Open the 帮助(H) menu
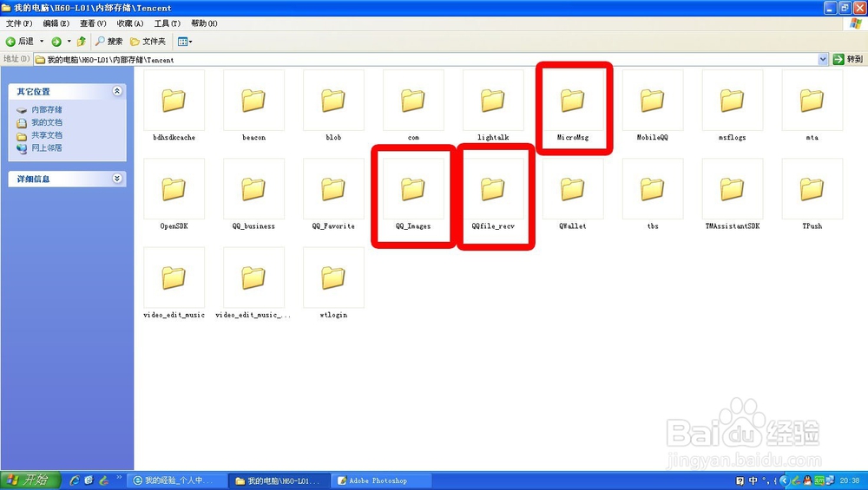Viewport: 868px width, 490px height. (x=204, y=23)
